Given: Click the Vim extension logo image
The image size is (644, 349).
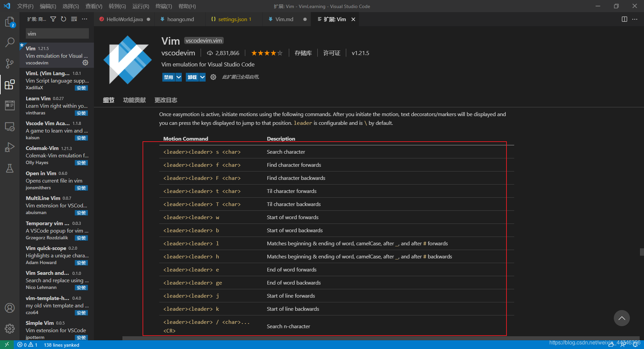Looking at the screenshot, I should tap(127, 60).
